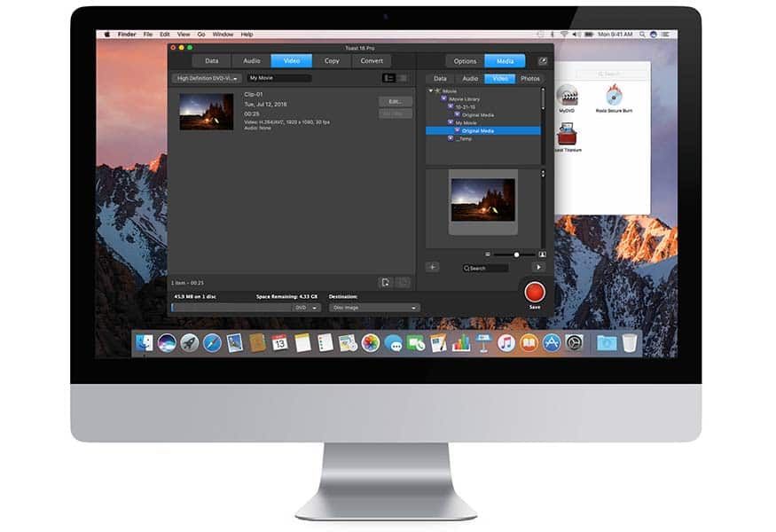Open Toast Titanium icon in Finder window

point(567,135)
